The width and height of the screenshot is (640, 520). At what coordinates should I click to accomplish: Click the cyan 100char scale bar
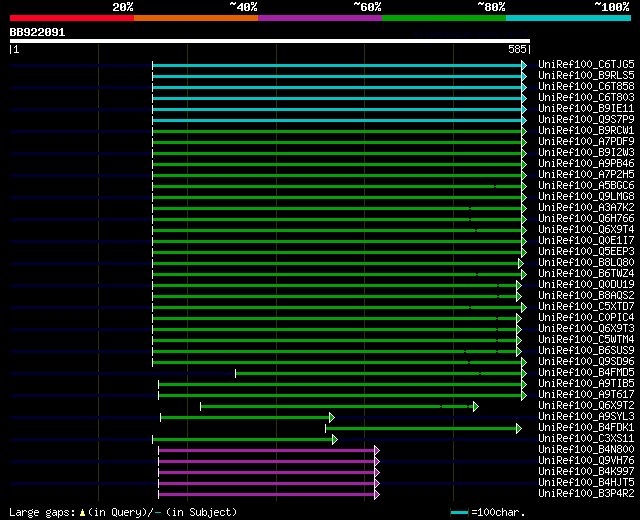coord(460,513)
